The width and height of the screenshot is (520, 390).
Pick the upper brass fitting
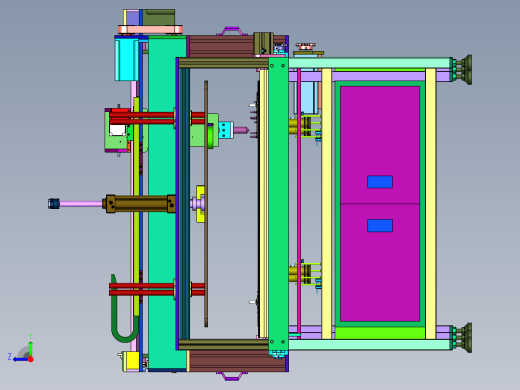pyautogui.click(x=300, y=126)
